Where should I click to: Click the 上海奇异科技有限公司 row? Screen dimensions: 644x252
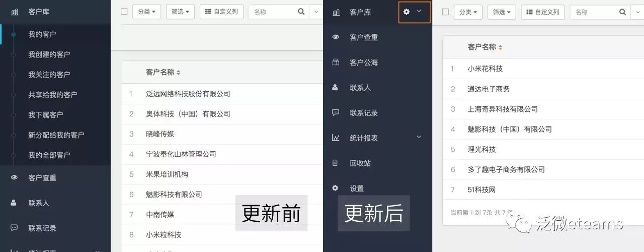pos(543,109)
